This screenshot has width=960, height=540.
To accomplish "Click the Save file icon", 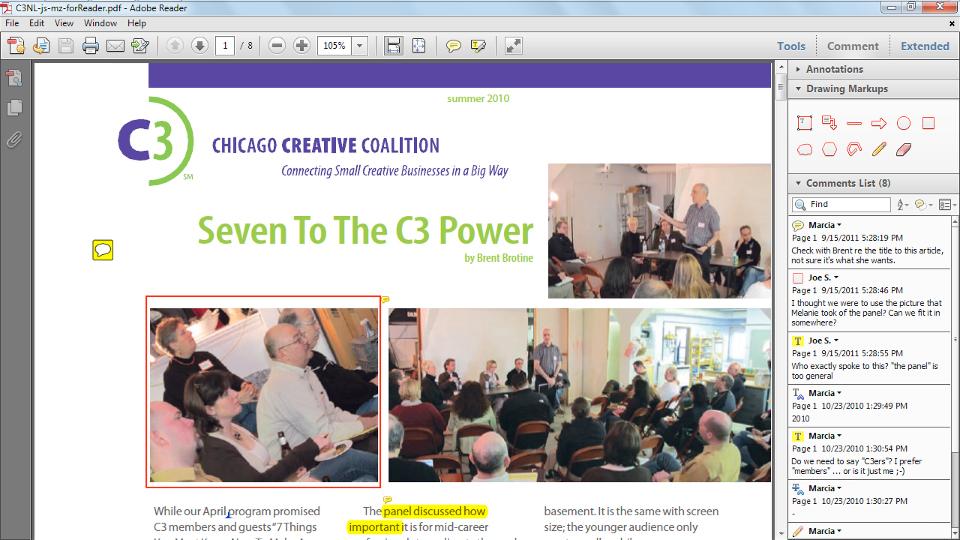I will (x=66, y=45).
